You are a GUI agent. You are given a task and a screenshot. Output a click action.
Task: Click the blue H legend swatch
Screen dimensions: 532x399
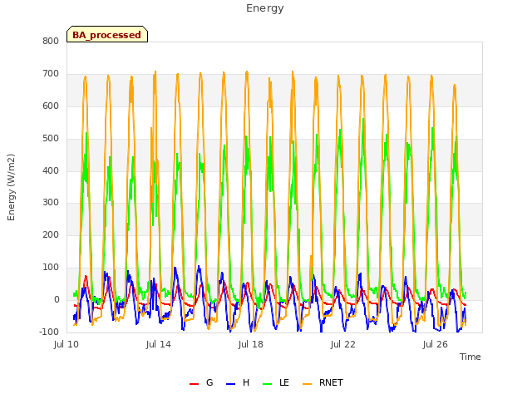click(230, 384)
